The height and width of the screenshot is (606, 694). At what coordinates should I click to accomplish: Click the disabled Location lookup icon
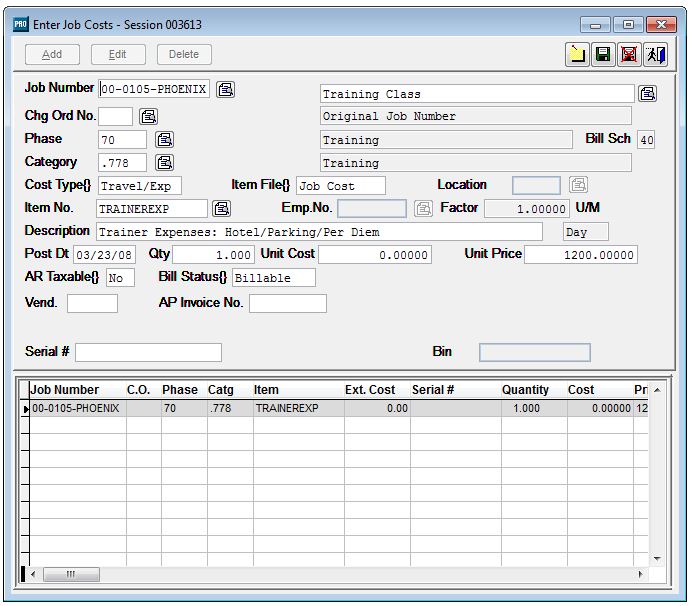578,185
